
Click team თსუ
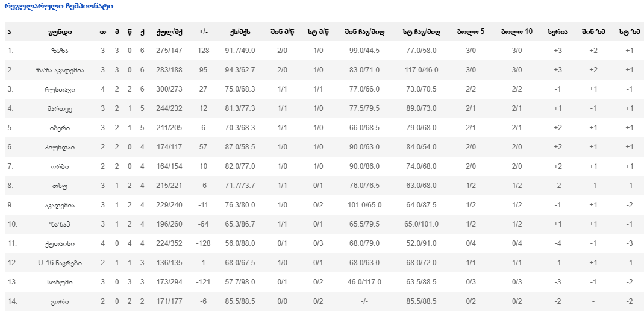(60, 186)
